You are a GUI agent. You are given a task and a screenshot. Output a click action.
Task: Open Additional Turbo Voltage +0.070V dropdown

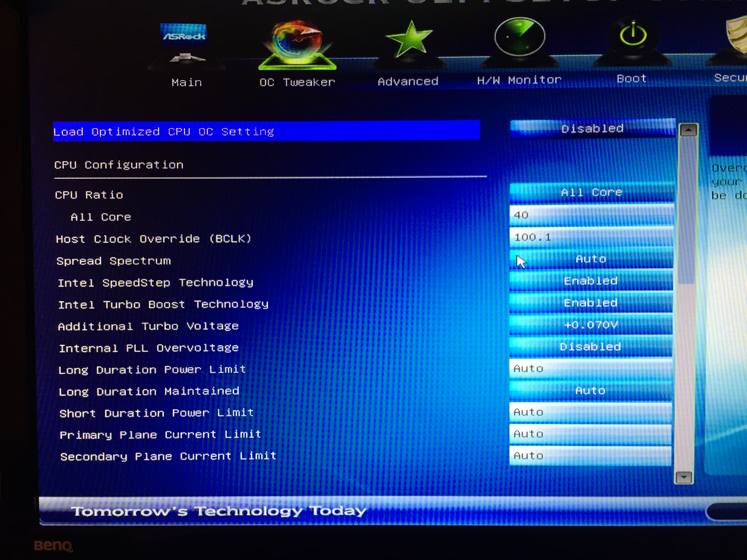[591, 325]
